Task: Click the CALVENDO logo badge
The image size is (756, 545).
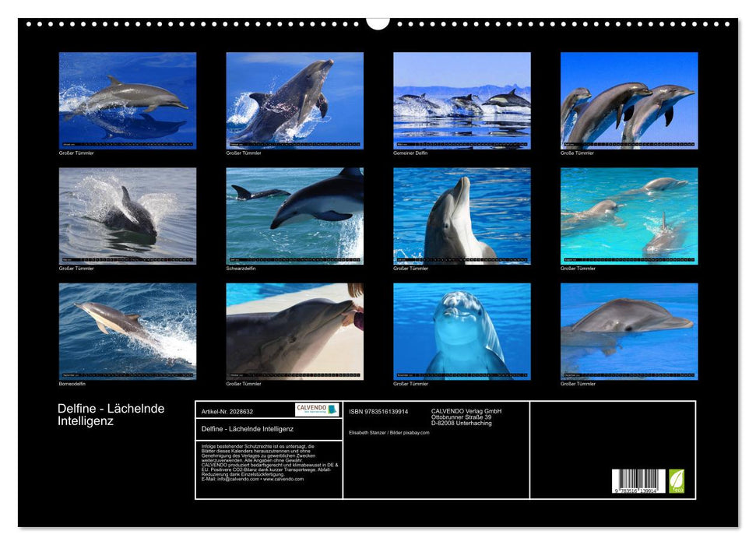Action: tap(317, 410)
